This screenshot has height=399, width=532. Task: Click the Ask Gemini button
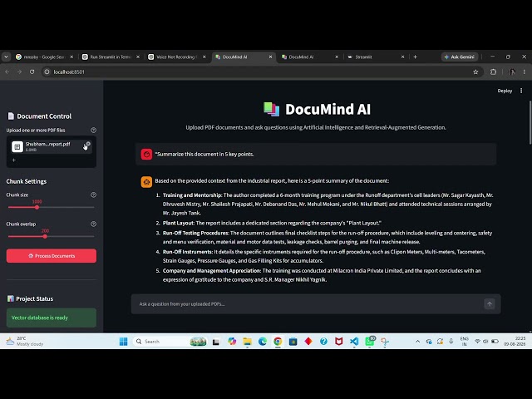460,57
